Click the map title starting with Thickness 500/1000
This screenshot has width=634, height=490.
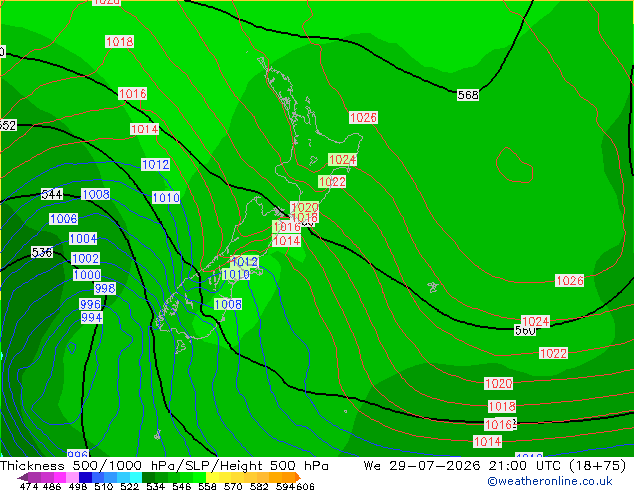tap(164, 466)
